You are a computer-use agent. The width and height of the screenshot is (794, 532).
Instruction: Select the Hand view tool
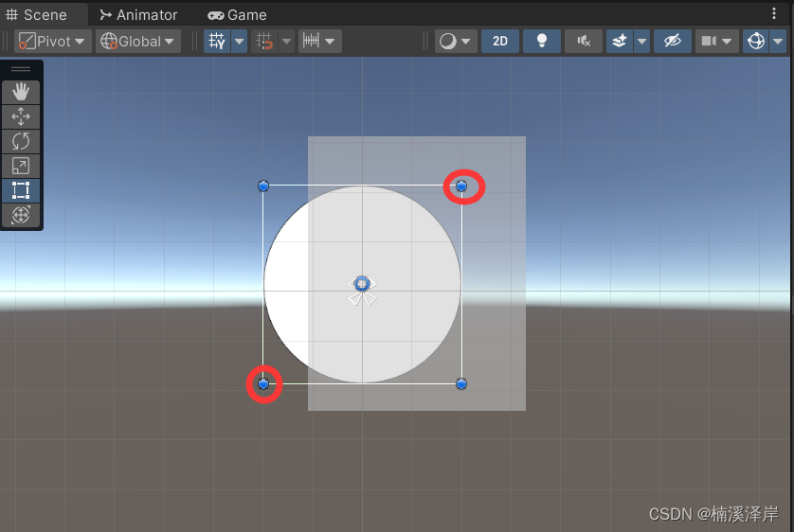click(21, 92)
